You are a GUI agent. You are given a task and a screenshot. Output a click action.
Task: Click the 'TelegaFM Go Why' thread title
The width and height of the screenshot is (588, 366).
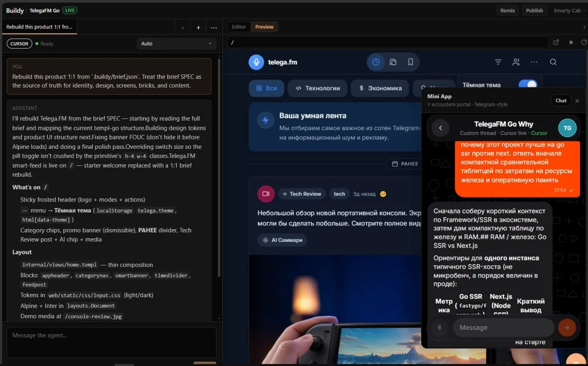click(x=503, y=124)
